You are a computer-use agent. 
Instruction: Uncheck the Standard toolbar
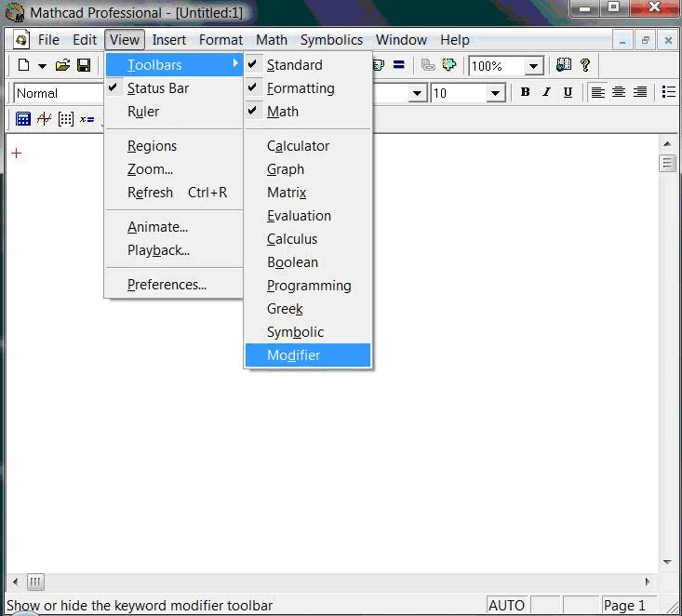pos(308,65)
